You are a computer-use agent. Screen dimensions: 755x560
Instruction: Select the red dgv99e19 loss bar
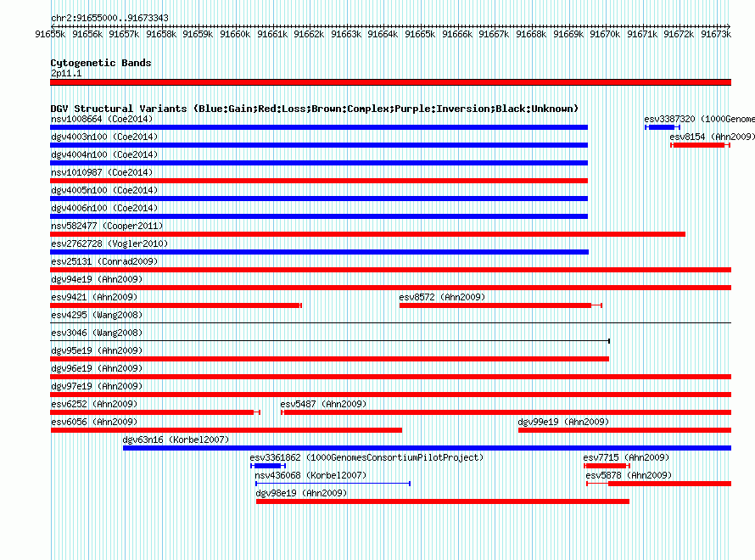(x=624, y=430)
